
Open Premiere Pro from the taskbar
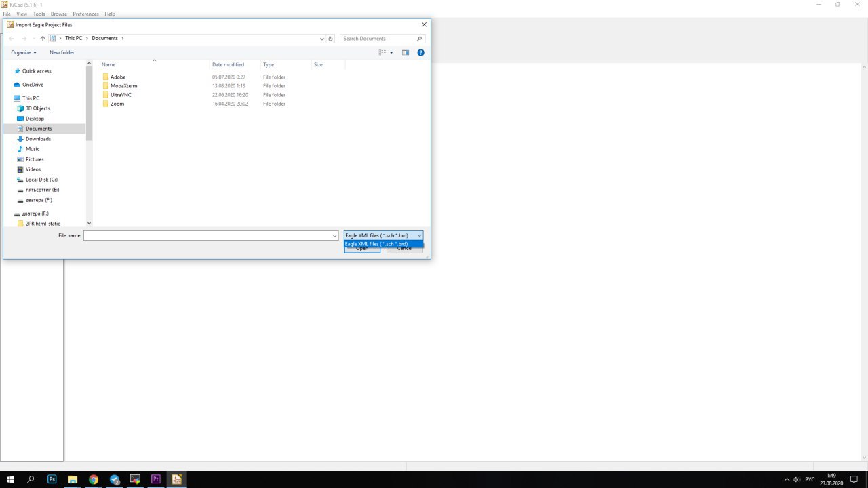click(156, 479)
